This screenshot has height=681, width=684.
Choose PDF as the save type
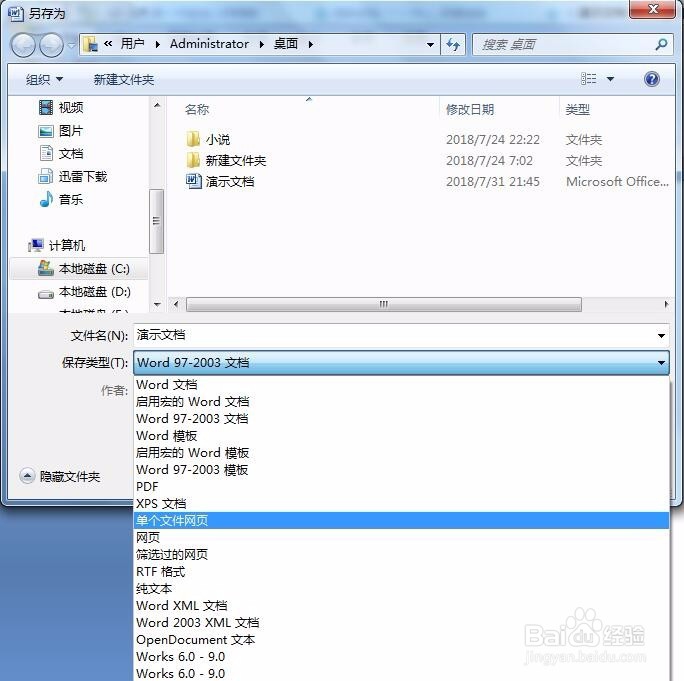pyautogui.click(x=401, y=487)
